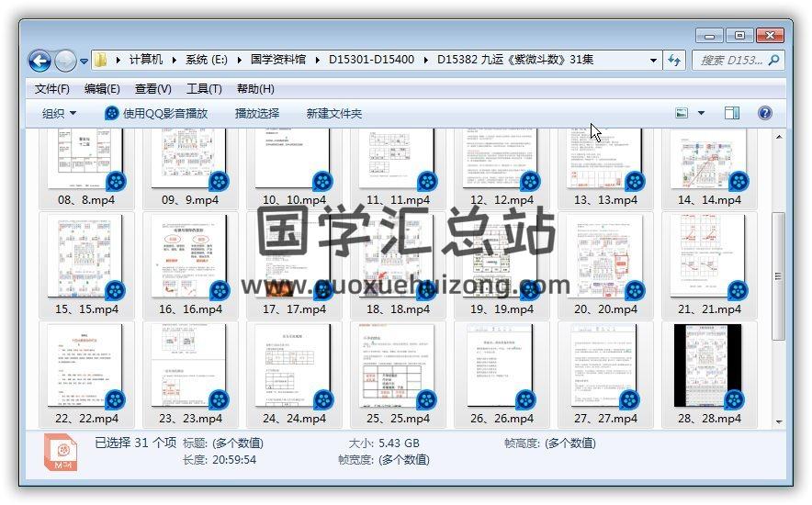The width and height of the screenshot is (812, 505).
Task: Select 系统 (E:) in the address path
Action: pyautogui.click(x=207, y=60)
